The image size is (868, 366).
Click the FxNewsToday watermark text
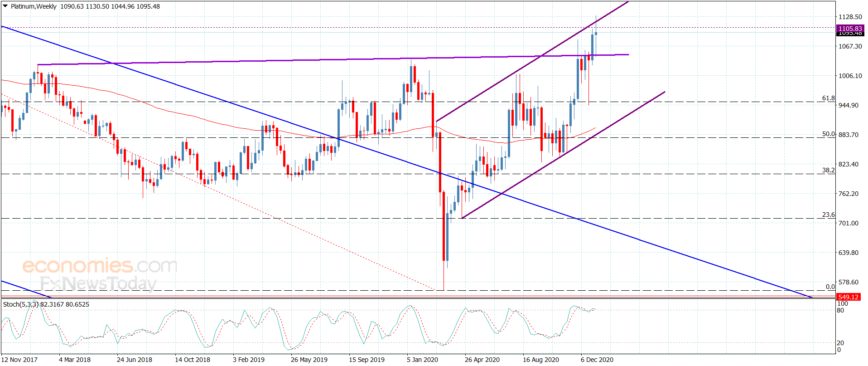click(98, 284)
